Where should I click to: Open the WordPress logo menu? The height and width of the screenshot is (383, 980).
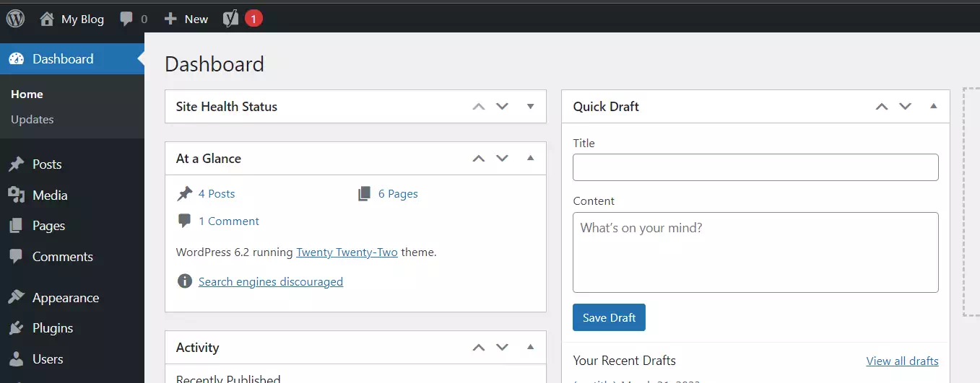[x=15, y=19]
